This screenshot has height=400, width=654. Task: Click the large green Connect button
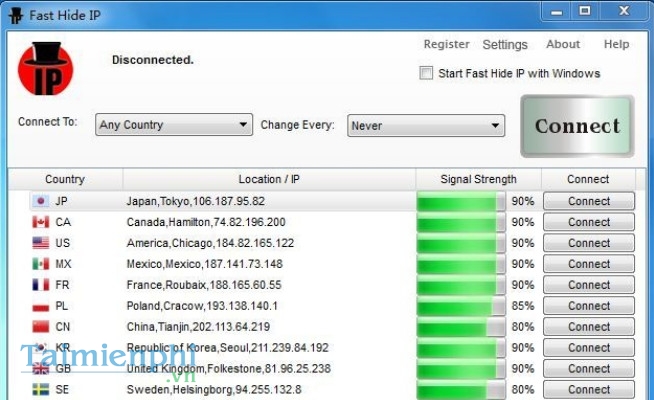[x=577, y=126]
